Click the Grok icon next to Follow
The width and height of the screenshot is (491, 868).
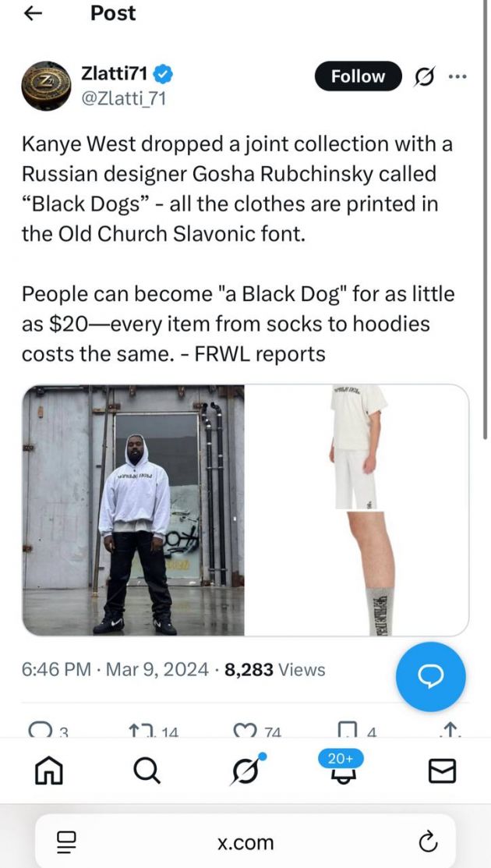coord(425,76)
